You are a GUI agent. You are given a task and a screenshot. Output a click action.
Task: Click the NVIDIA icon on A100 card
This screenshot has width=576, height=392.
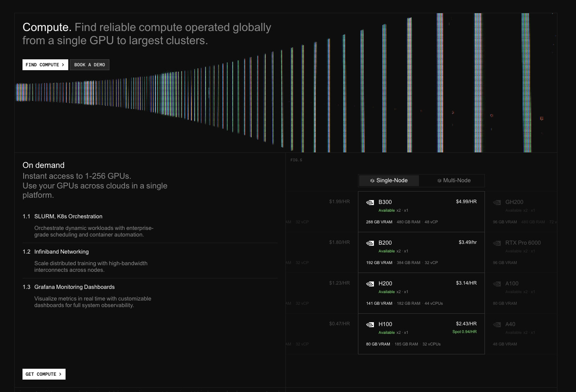pos(497,284)
